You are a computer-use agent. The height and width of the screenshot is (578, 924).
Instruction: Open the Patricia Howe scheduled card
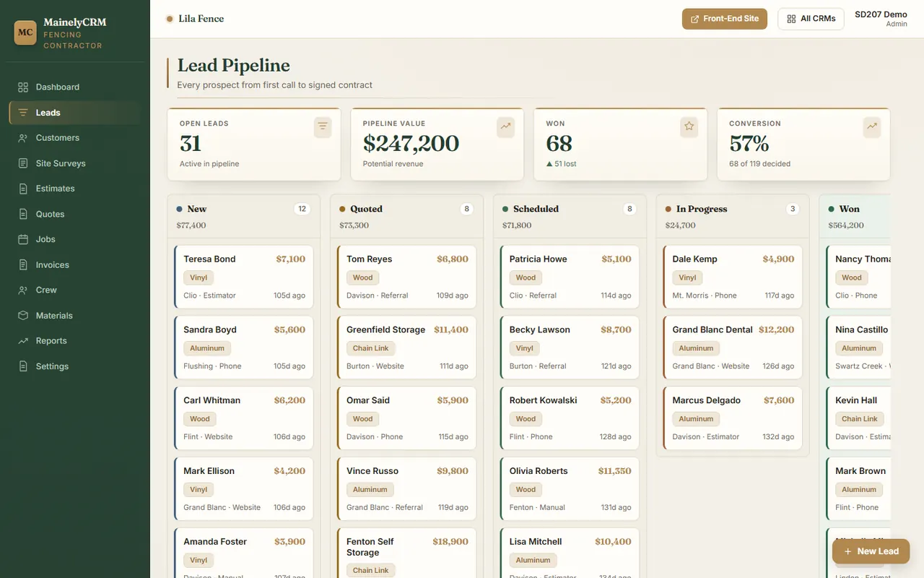click(x=570, y=277)
